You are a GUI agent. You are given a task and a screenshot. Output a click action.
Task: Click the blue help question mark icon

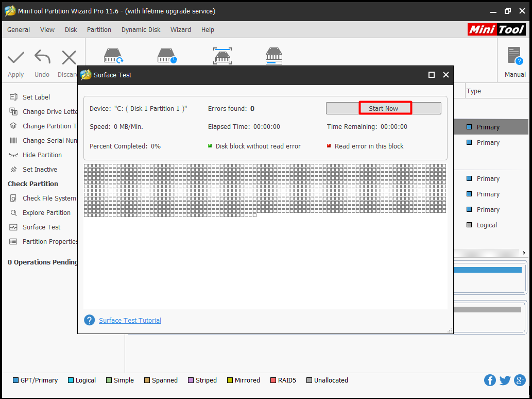(x=89, y=320)
